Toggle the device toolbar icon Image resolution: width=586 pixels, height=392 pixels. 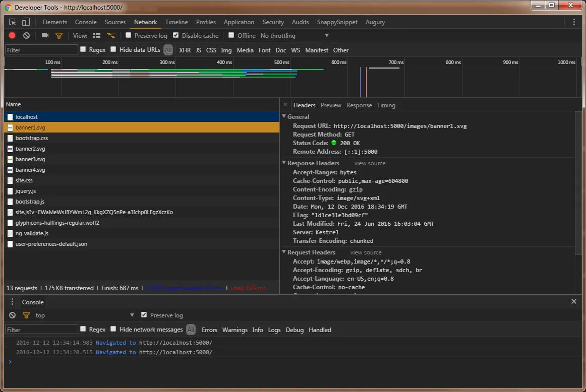pos(26,22)
